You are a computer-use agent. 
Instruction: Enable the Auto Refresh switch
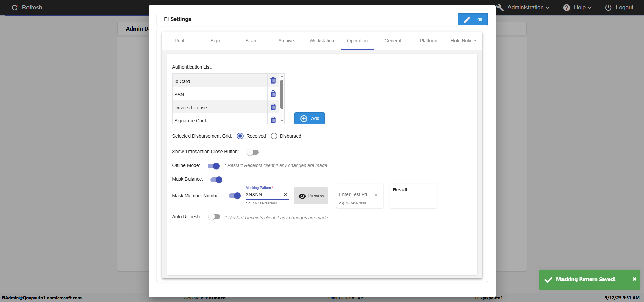pos(214,217)
